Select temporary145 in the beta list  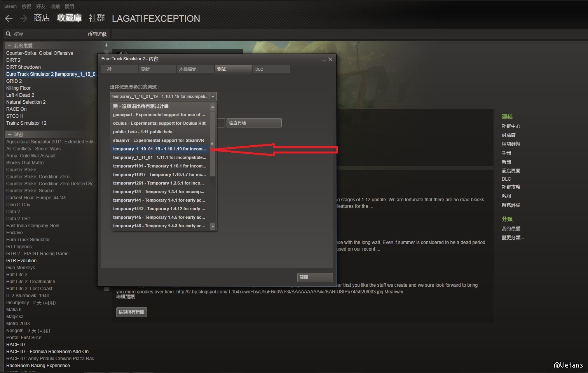click(160, 217)
